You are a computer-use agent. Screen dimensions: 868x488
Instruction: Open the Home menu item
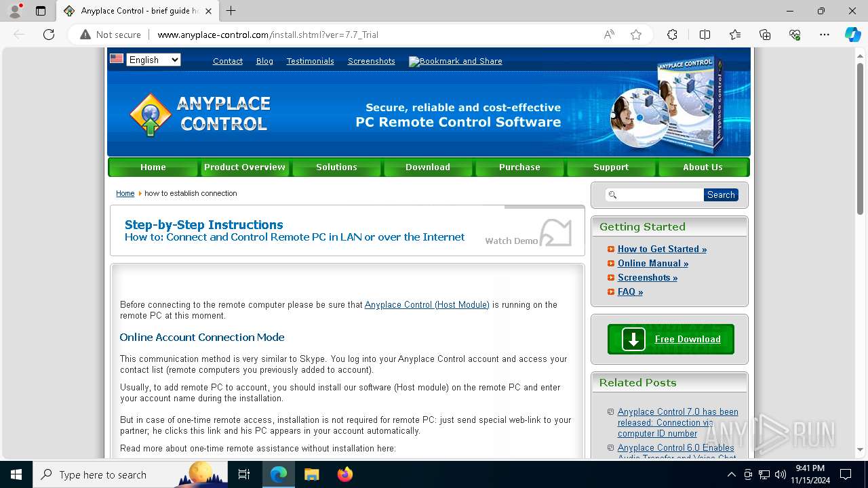click(x=153, y=167)
